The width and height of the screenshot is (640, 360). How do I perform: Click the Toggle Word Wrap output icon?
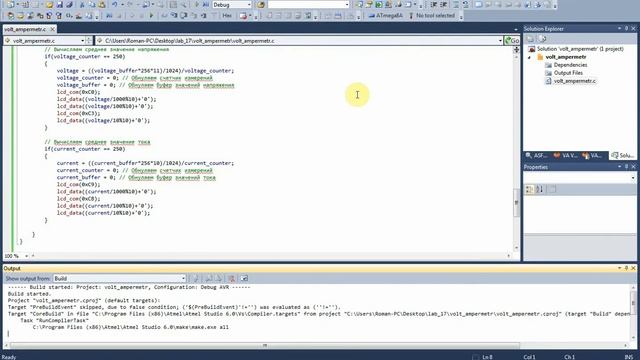coord(244,278)
